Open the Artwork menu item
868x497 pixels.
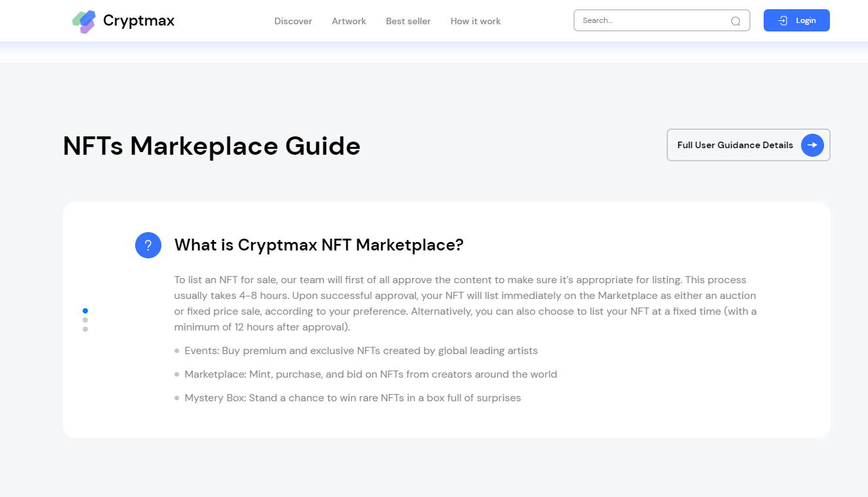point(349,21)
